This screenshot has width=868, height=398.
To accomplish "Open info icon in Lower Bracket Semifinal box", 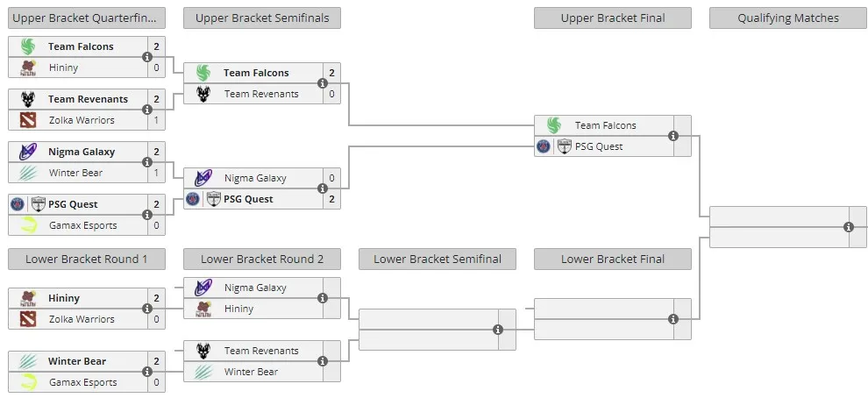I will (x=498, y=330).
